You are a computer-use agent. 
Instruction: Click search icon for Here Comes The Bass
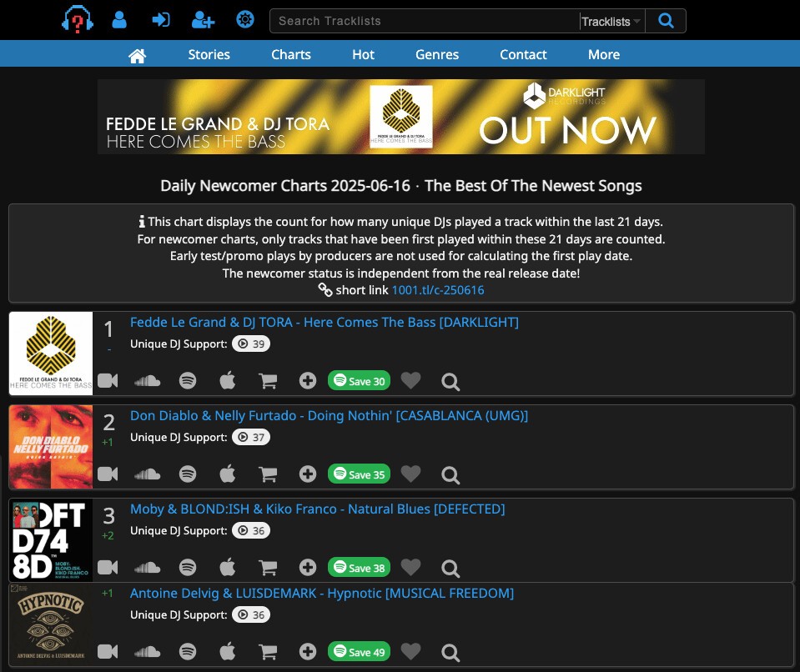[450, 382]
